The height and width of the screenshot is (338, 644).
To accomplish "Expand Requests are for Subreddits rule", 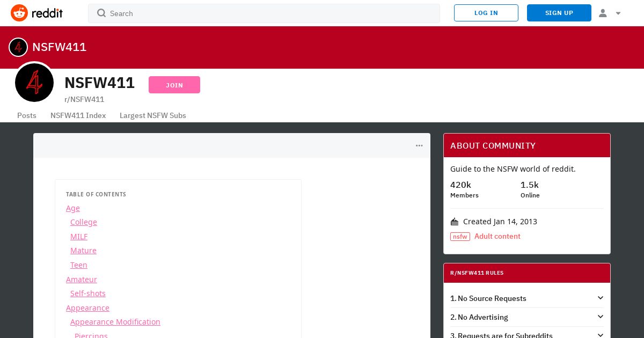I will pyautogui.click(x=527, y=334).
